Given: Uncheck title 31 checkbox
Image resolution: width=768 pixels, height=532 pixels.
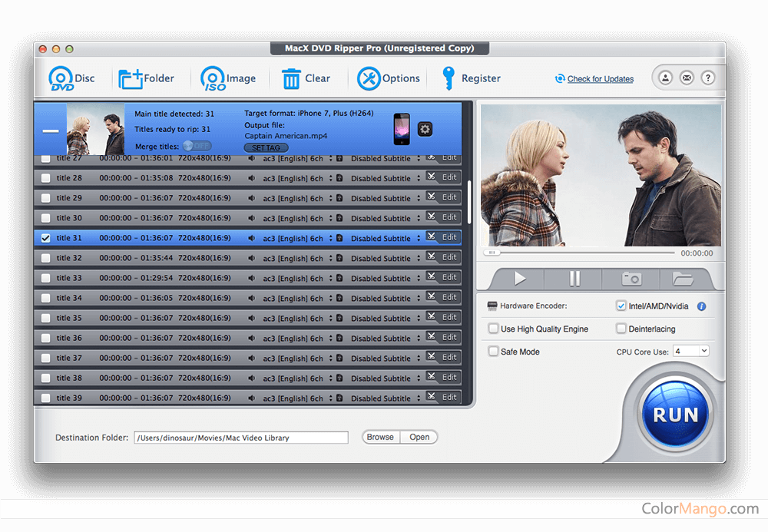Looking at the screenshot, I should 45,238.
